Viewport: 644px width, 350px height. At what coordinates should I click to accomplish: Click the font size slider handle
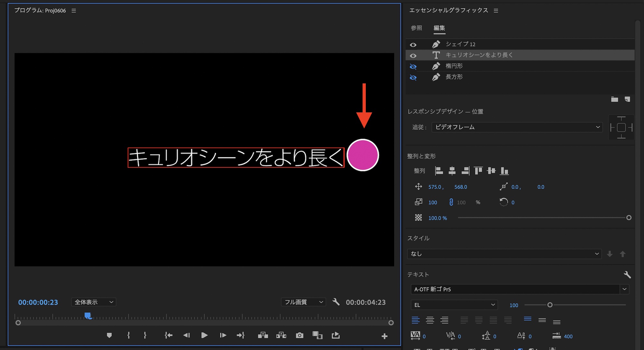click(x=550, y=305)
